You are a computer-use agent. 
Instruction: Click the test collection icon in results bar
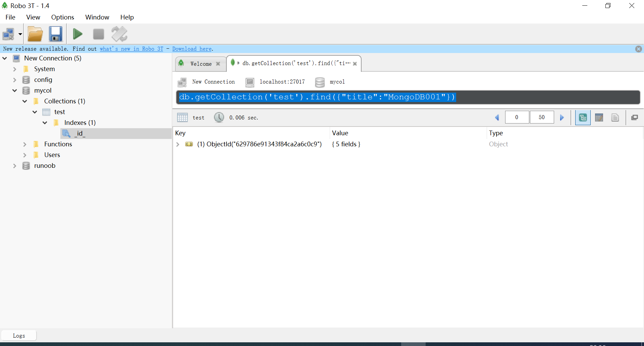tap(182, 117)
